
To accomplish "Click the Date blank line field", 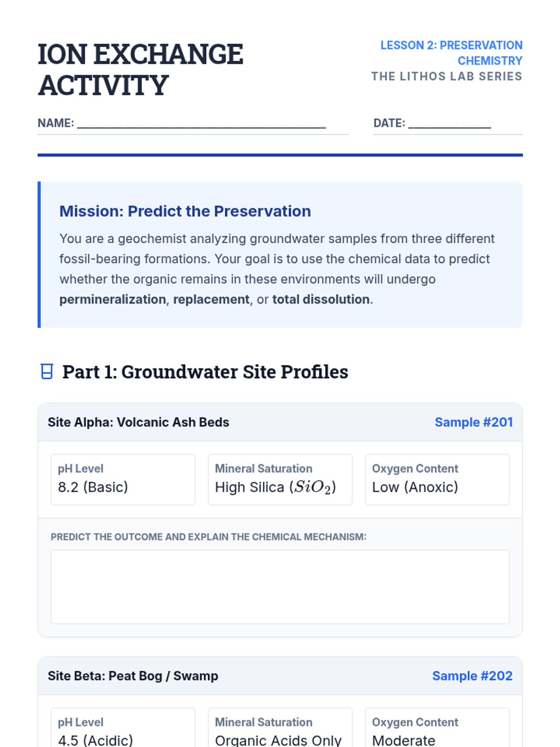I will (449, 123).
